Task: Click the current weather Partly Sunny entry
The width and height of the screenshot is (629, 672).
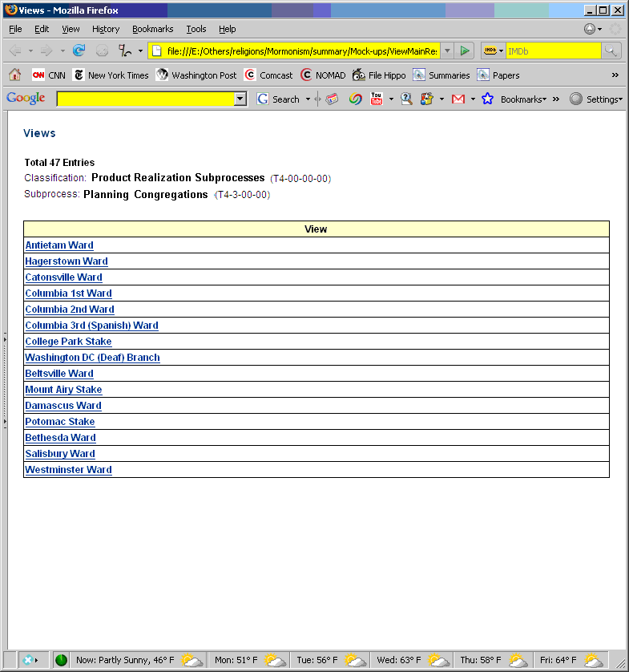Action: 139,660
